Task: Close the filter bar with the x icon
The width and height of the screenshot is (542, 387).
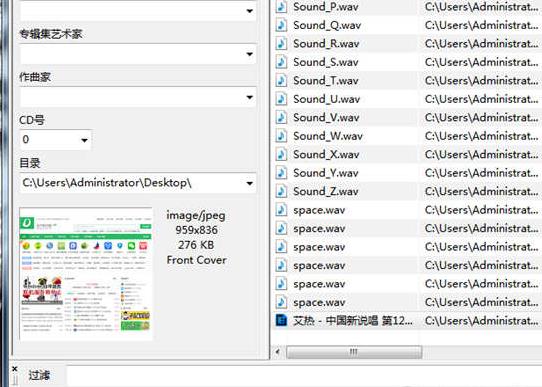Action: coord(15,369)
